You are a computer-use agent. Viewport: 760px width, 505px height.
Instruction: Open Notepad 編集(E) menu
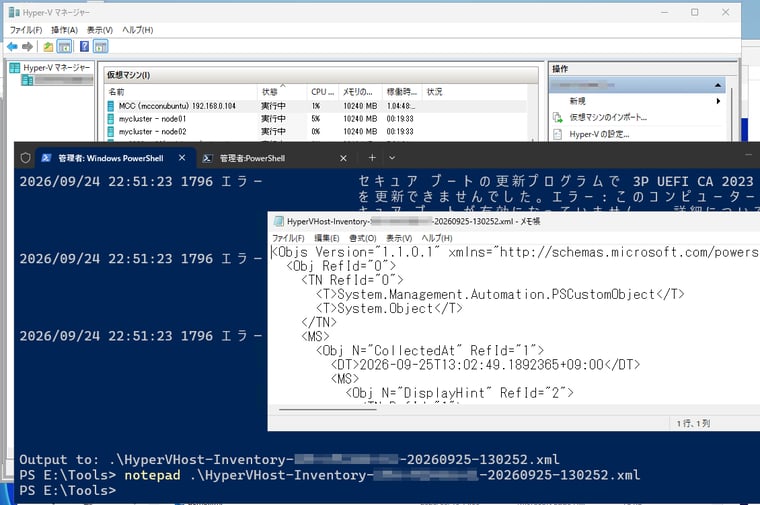point(327,238)
